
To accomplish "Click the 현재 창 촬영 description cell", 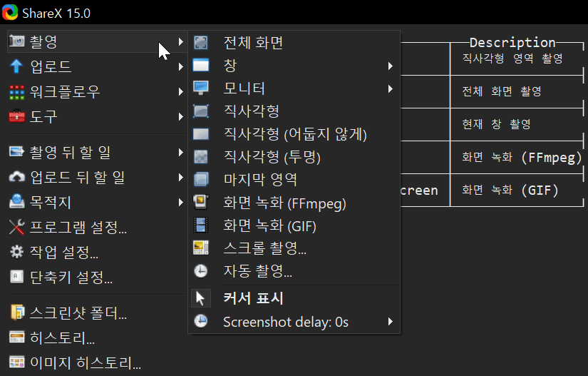I will click(x=496, y=124).
